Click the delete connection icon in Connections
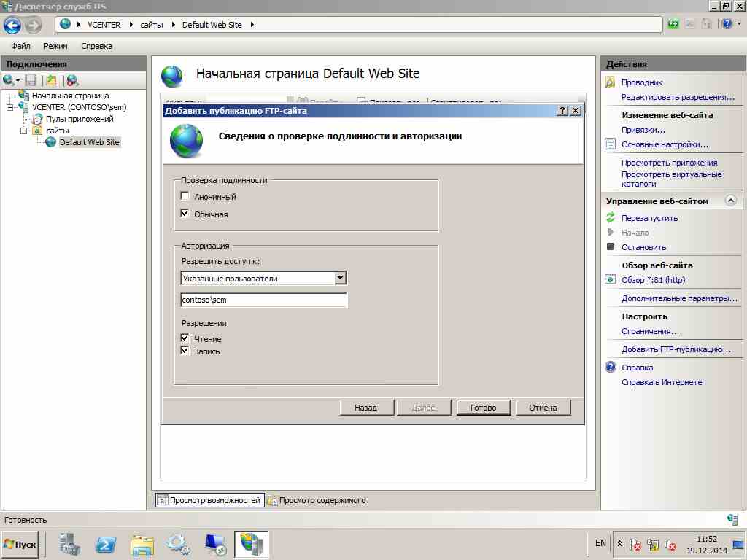 [72, 80]
